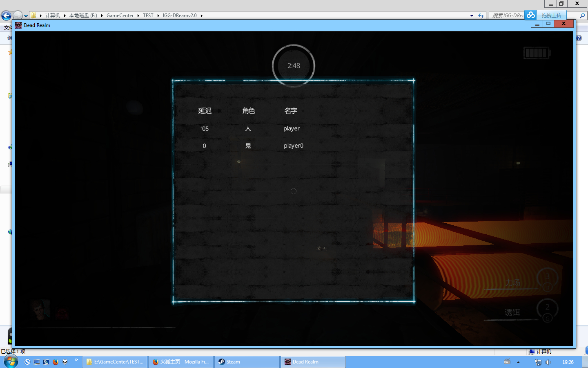
Task: Expand the quick launch overflow chevron
Action: coord(76,360)
